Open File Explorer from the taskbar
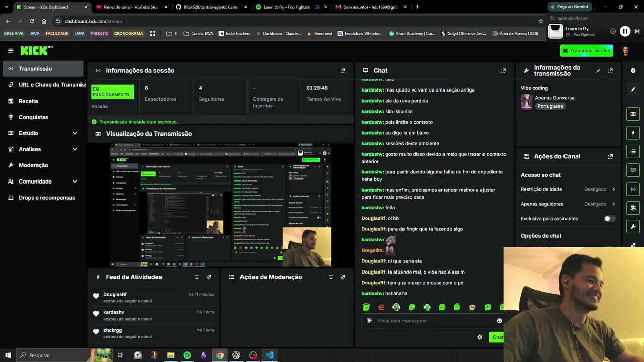644x362 pixels. (x=171, y=355)
